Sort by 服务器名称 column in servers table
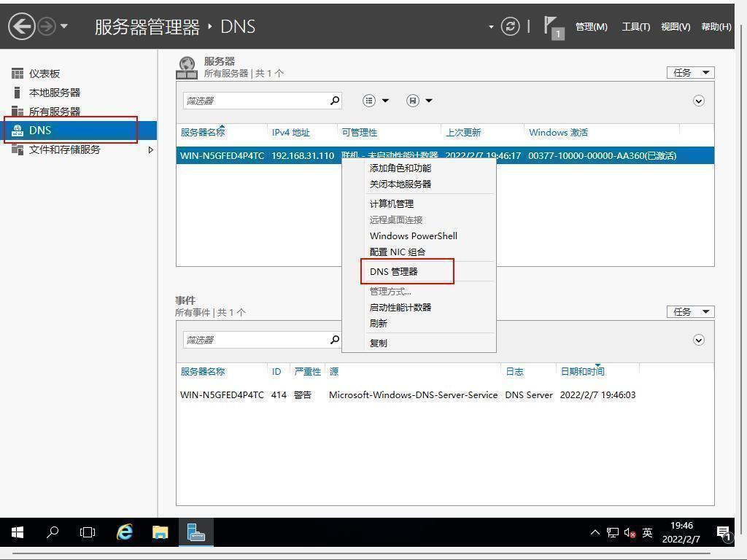 (203, 133)
